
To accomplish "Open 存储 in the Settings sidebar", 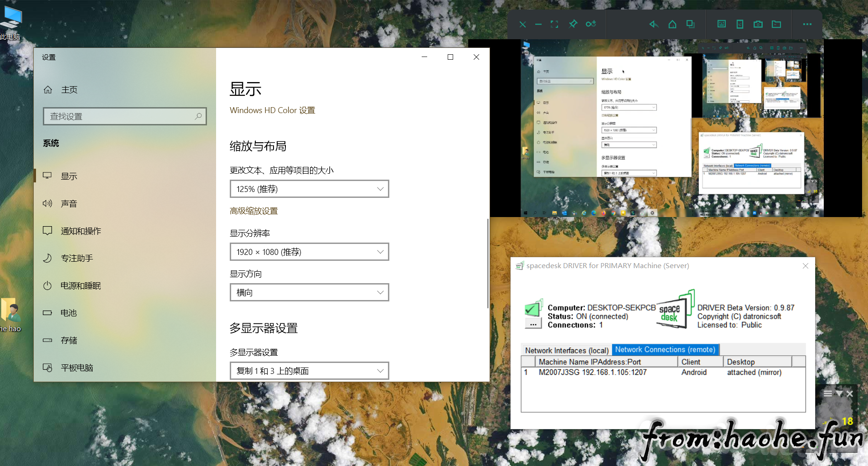I will coord(124,340).
